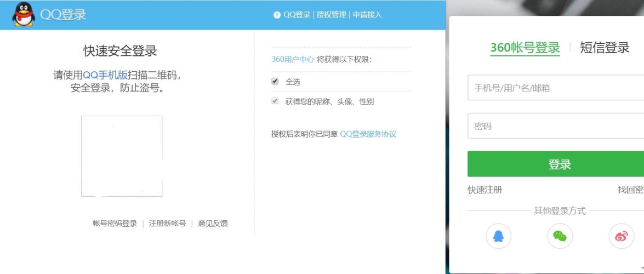Focus the 密码 input field

556,125
